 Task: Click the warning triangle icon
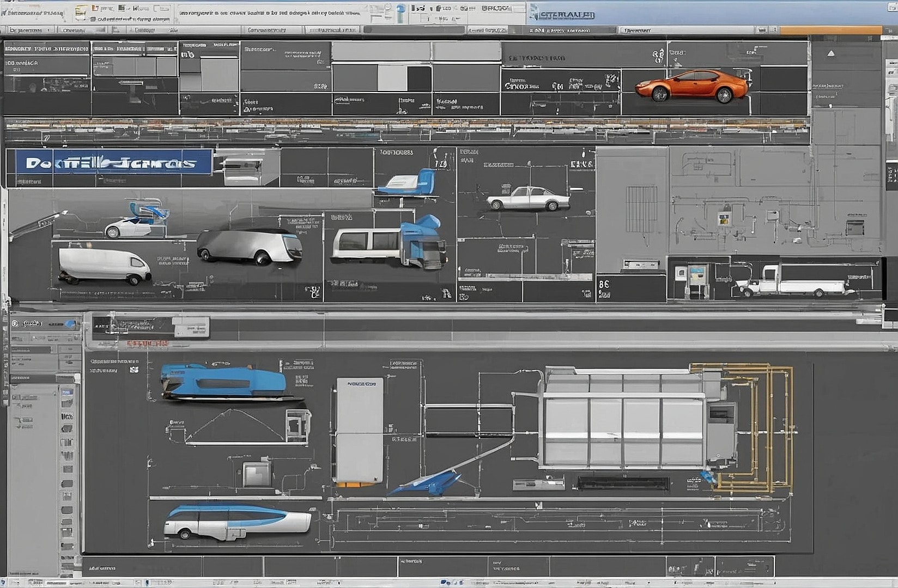tap(831, 53)
